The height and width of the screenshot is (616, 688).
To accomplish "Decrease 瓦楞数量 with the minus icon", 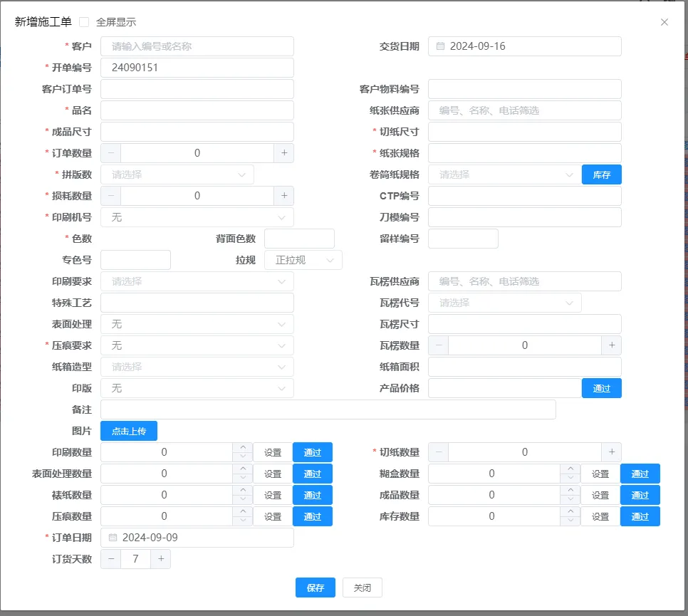I will tap(439, 345).
